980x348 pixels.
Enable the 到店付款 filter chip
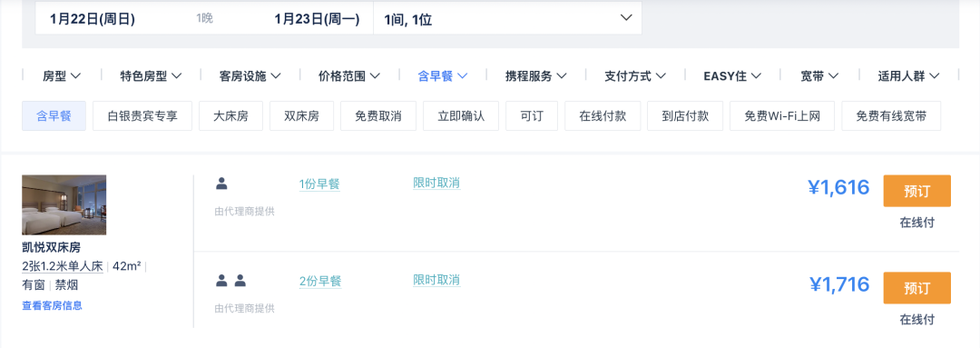685,115
